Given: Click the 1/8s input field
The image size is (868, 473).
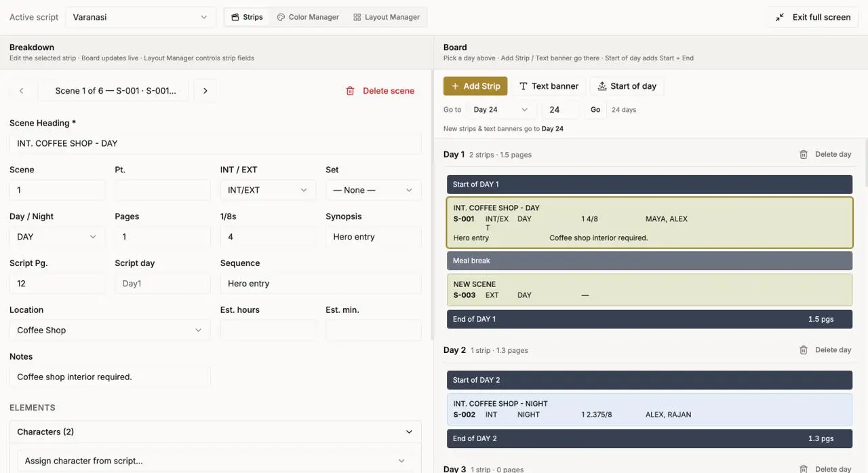Looking at the screenshot, I should click(x=268, y=237).
